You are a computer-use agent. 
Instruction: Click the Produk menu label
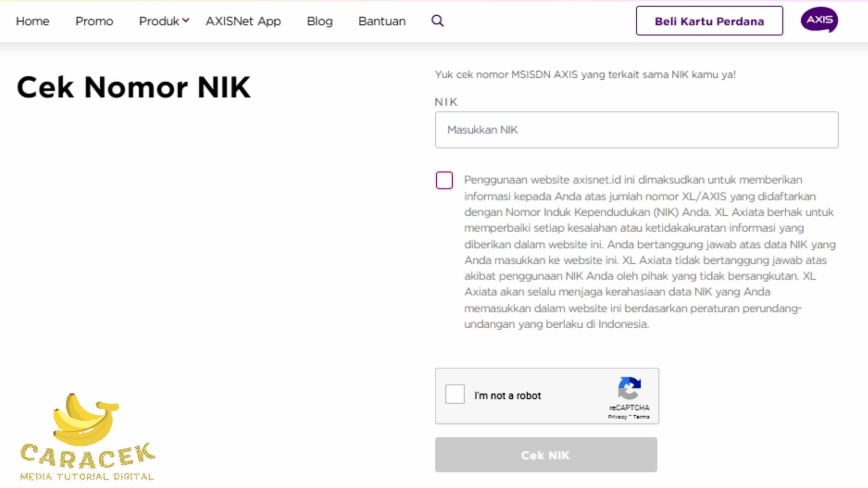(x=159, y=21)
